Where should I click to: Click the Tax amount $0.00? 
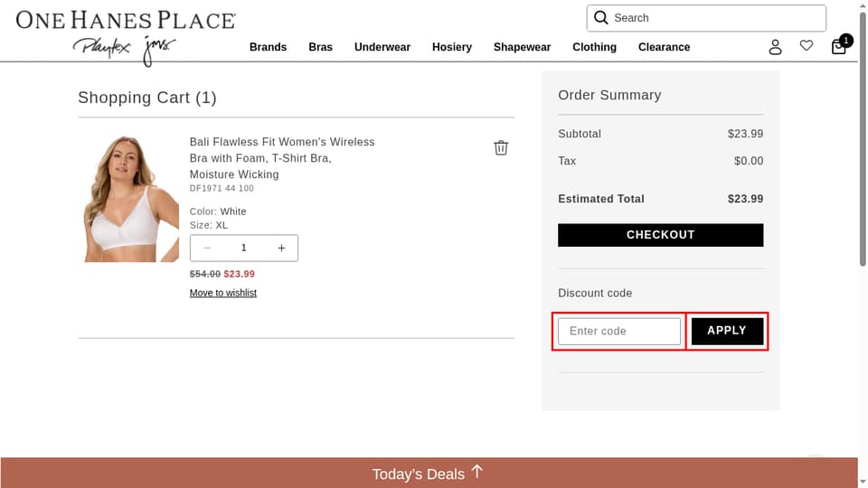(x=749, y=161)
